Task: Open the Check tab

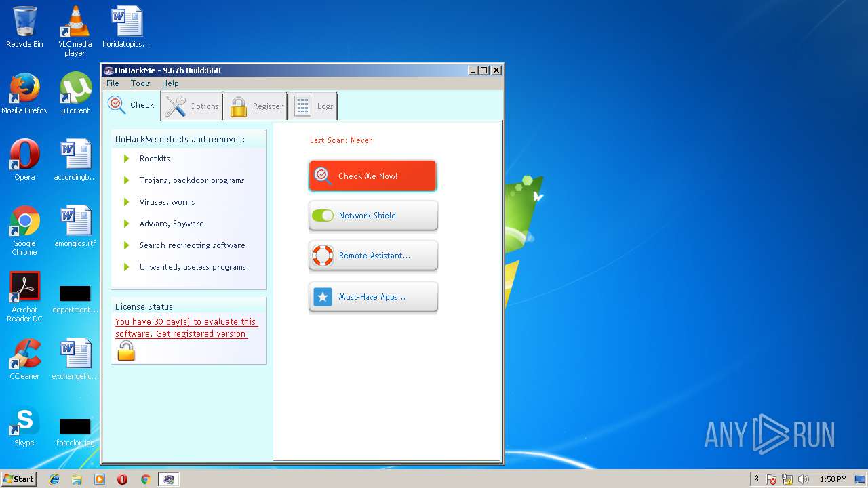Action: 132,105
